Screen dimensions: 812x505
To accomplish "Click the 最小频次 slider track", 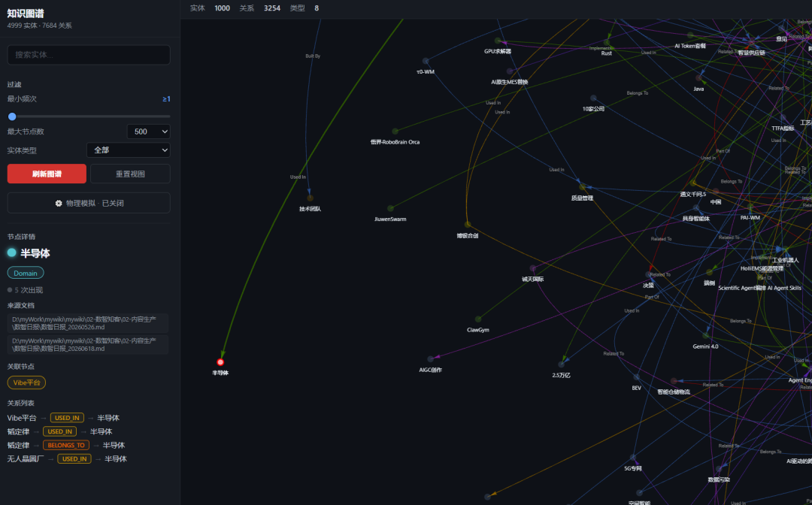I will tap(89, 117).
